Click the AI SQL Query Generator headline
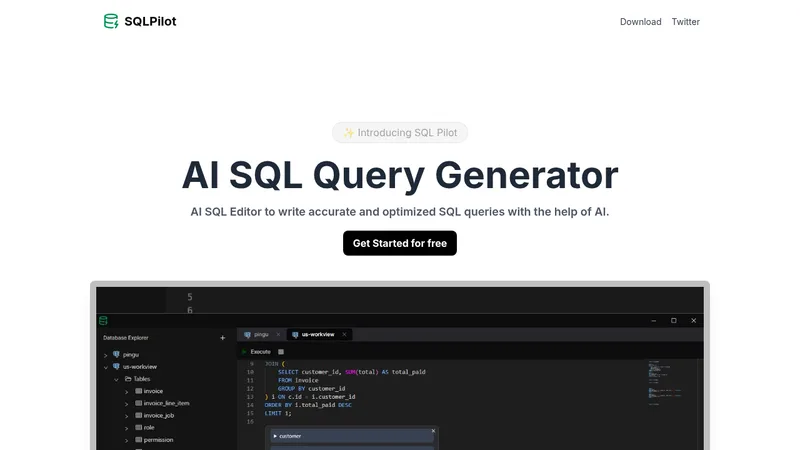Image resolution: width=800 pixels, height=450 pixels. tap(400, 175)
